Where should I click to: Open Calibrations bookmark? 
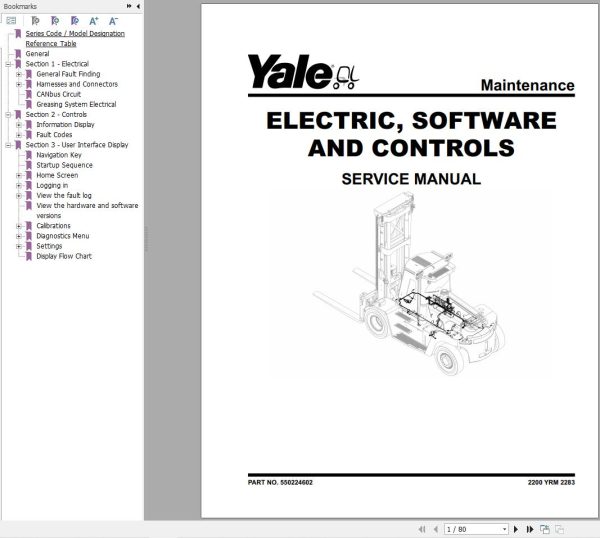pyautogui.click(x=53, y=226)
